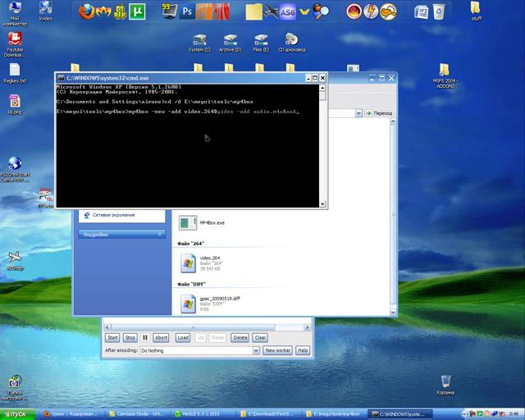
Task: Click cmd window scrollbar down arrow
Action: [322, 204]
